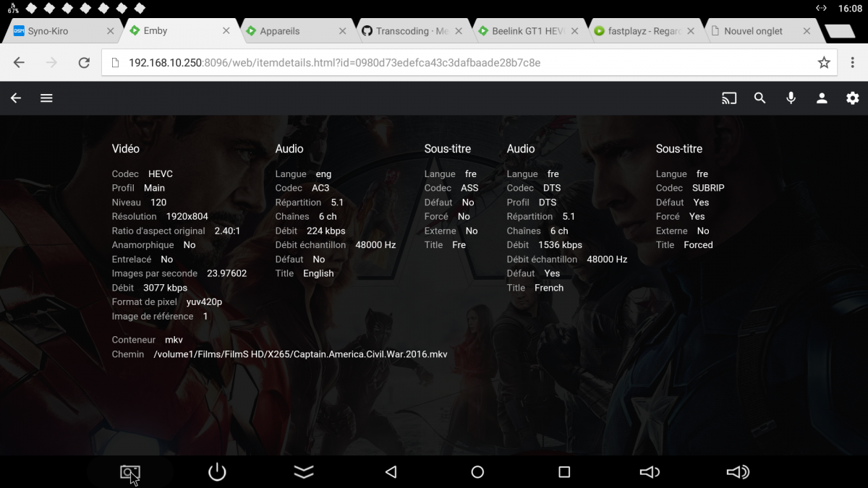Click the Vidéo section heading

126,149
